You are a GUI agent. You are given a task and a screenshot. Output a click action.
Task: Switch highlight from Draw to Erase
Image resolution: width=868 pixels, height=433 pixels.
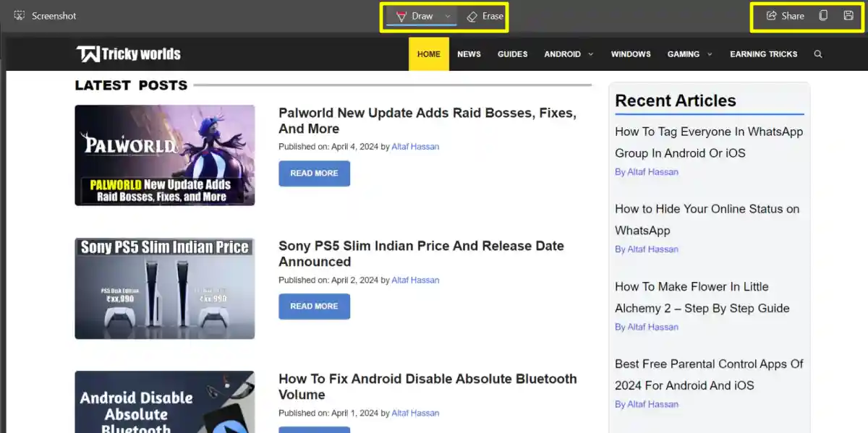[484, 15]
